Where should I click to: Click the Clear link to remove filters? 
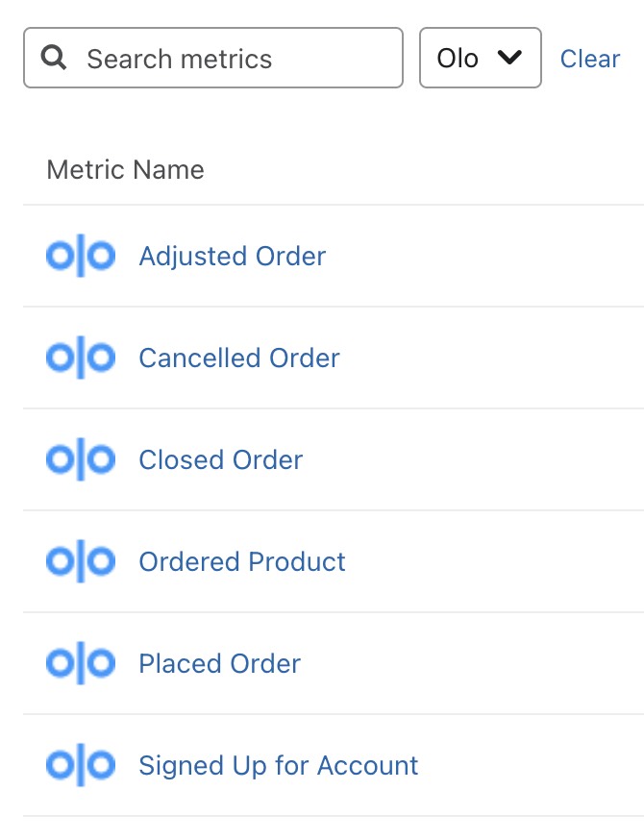point(589,58)
